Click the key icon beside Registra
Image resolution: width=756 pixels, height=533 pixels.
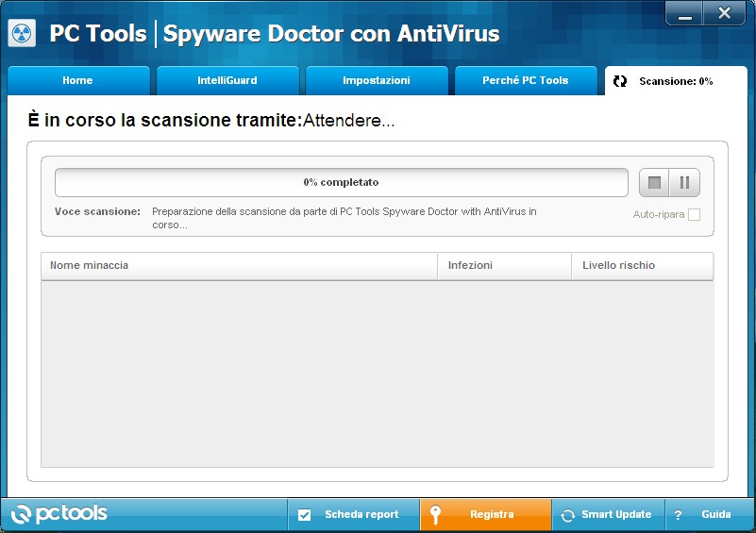435,515
